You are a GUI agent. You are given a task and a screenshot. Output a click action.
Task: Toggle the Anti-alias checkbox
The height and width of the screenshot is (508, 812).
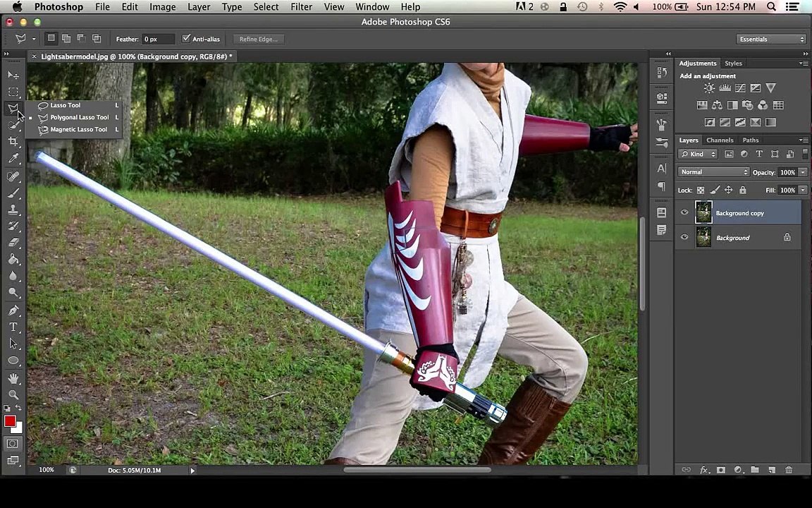tap(186, 38)
